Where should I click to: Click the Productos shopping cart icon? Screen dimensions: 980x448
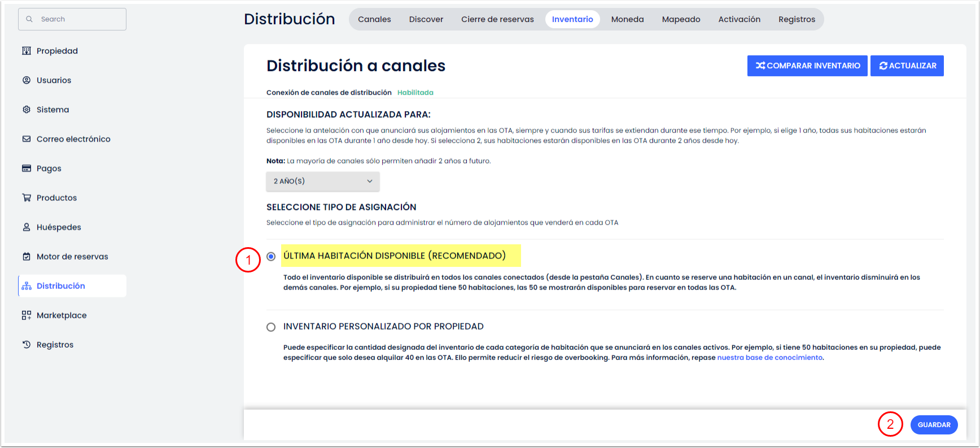point(27,197)
